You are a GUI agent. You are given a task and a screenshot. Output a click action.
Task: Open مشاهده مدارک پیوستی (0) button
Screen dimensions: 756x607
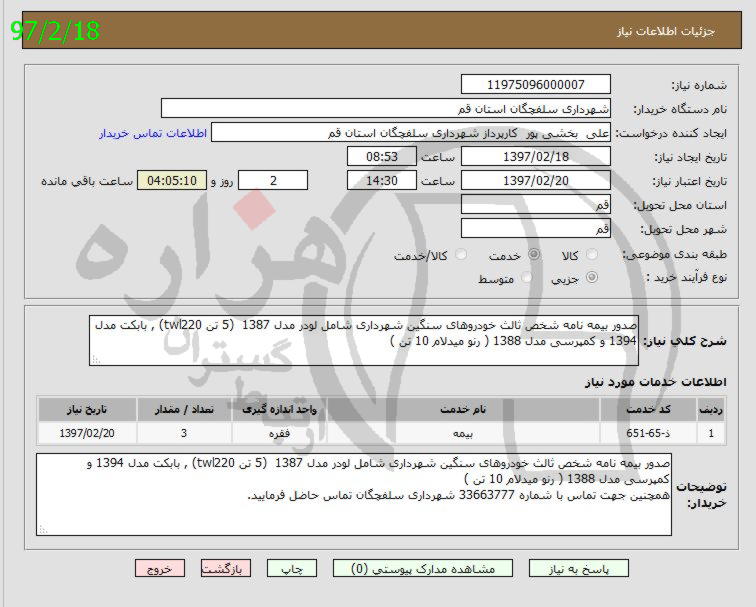(422, 568)
